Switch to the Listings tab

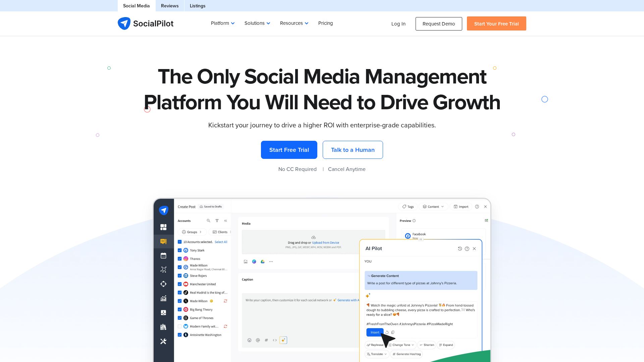pos(198,6)
